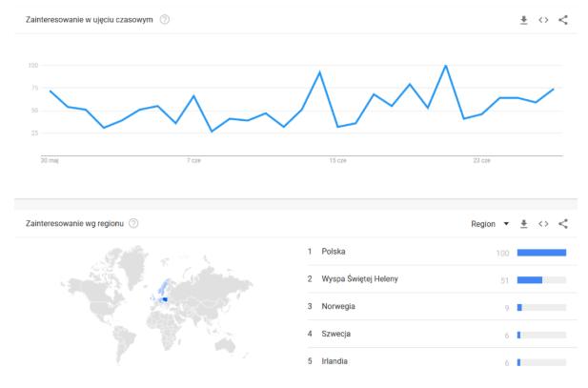Click the chart peak at value 100
Viewport: 588px width, 388px height.
[445, 66]
